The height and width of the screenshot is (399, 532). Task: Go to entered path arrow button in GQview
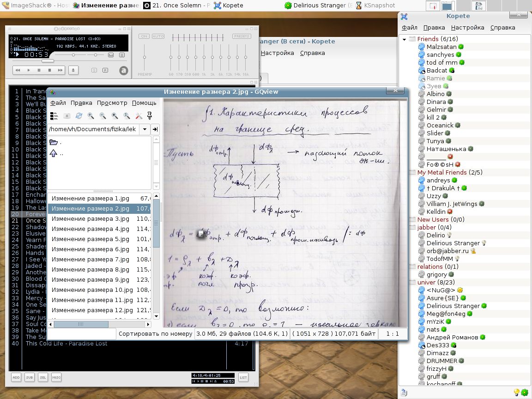click(155, 129)
